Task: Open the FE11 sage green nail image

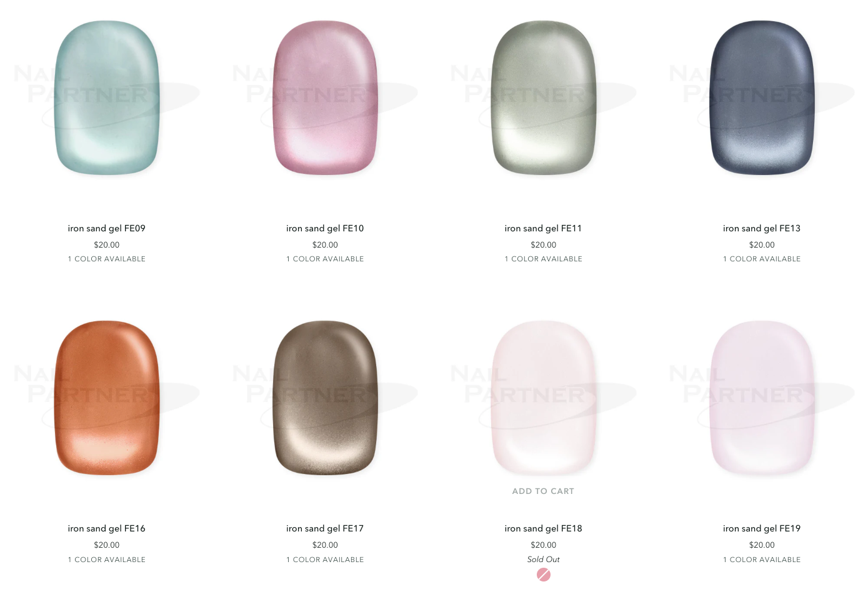Action: pyautogui.click(x=544, y=98)
